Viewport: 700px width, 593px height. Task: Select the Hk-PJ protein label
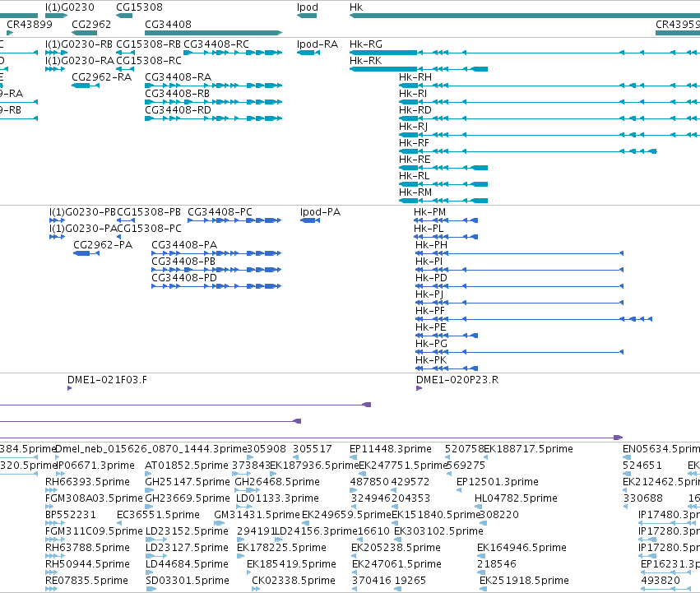[x=429, y=294]
